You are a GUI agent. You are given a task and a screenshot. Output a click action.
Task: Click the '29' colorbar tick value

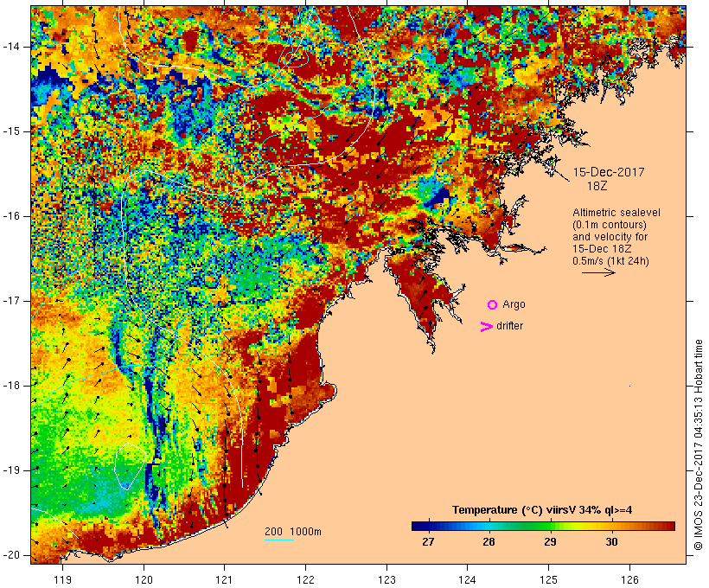tap(550, 541)
